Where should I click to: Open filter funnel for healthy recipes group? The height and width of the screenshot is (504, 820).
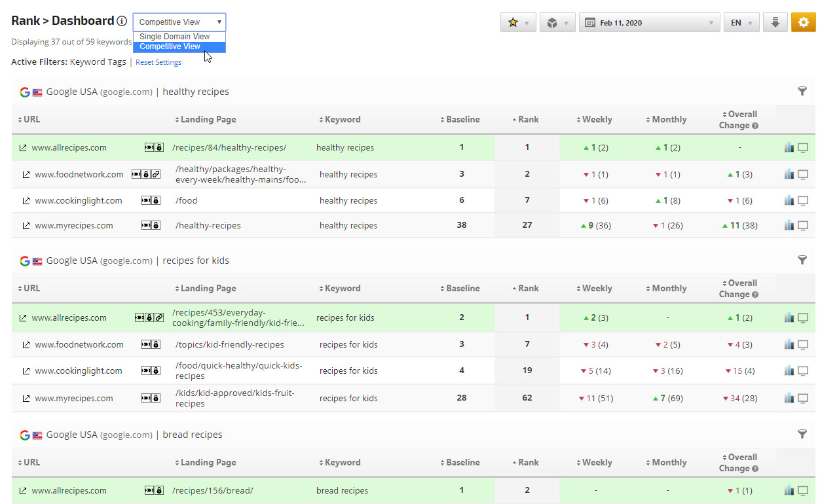(802, 92)
